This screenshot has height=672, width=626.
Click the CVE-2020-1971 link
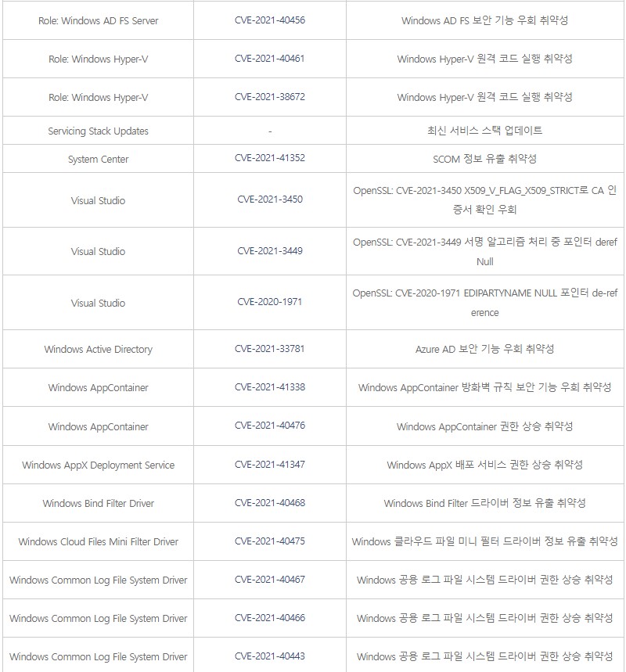click(269, 301)
